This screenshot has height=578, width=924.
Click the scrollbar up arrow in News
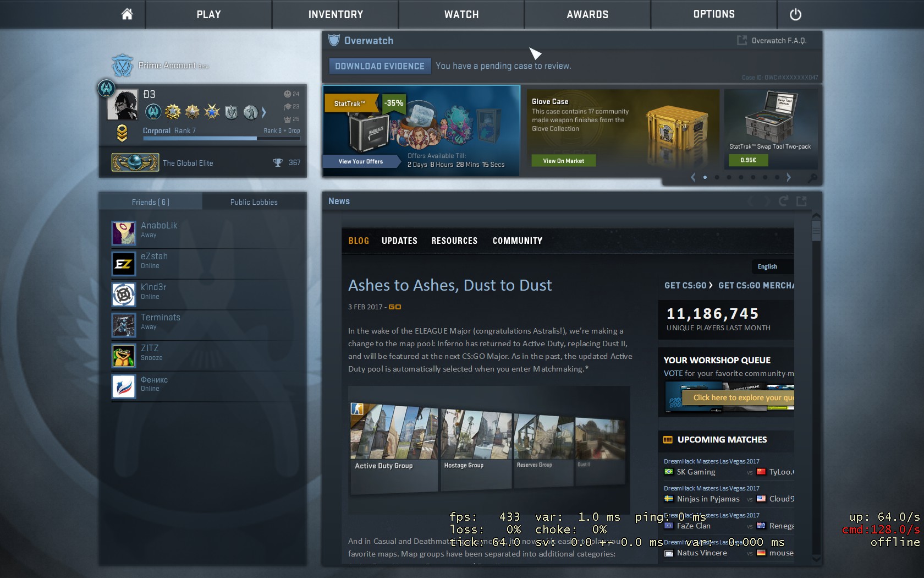coord(816,215)
